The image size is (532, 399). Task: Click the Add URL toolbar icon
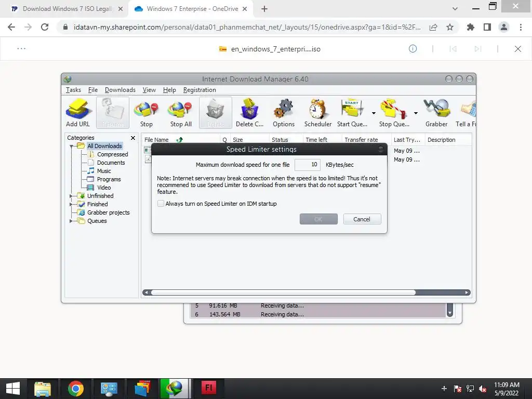pyautogui.click(x=78, y=113)
